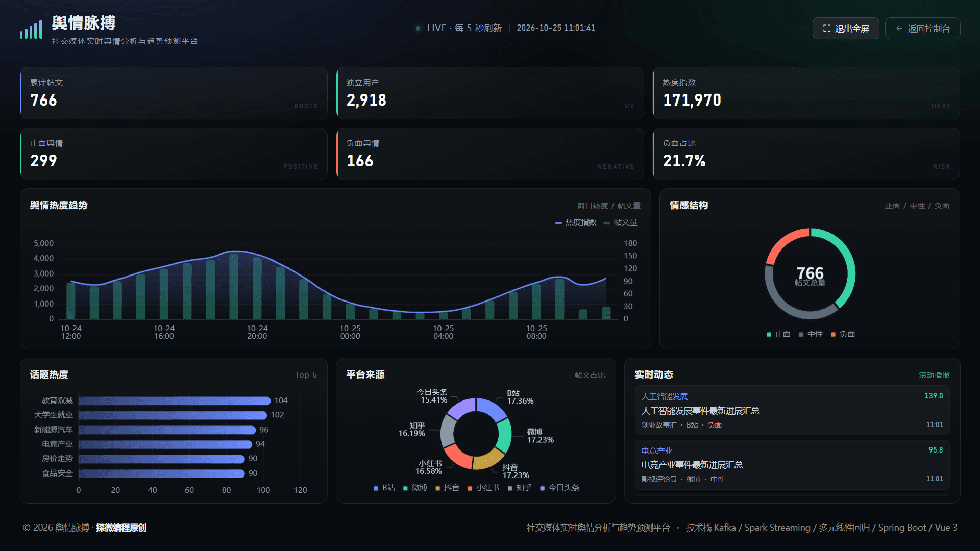Click the 返回控制台 button

click(923, 29)
